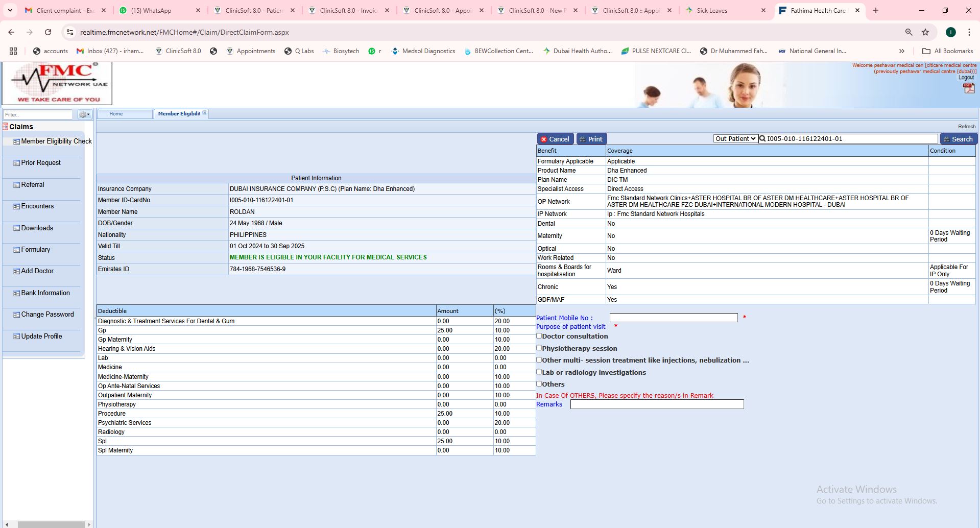Open the Chrome tab search dropdown arrow
980x528 pixels.
(x=10, y=10)
